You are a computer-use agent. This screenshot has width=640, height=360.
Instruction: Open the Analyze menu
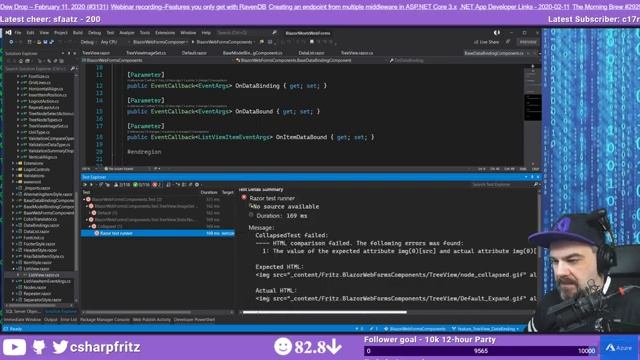click(x=127, y=33)
